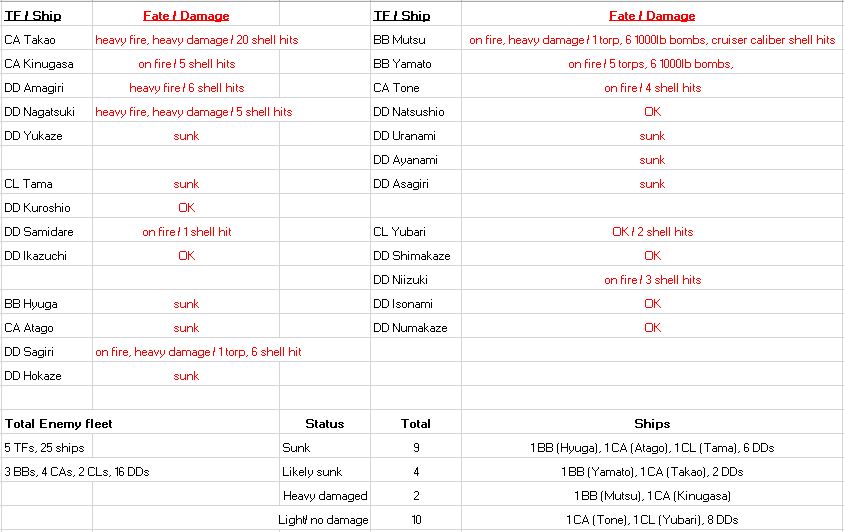844x532 pixels.
Task: Select the CA Takao cell
Action: 30,40
